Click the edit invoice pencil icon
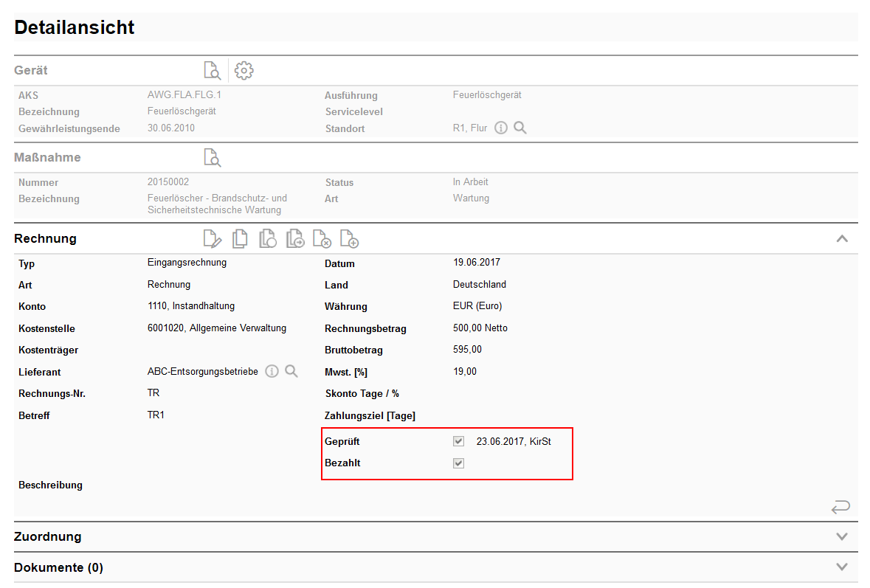Viewport: 870px width, 588px height. [212, 239]
